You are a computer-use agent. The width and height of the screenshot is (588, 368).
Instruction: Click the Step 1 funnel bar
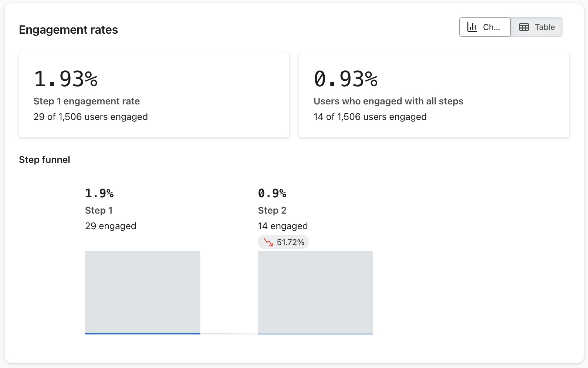click(143, 292)
